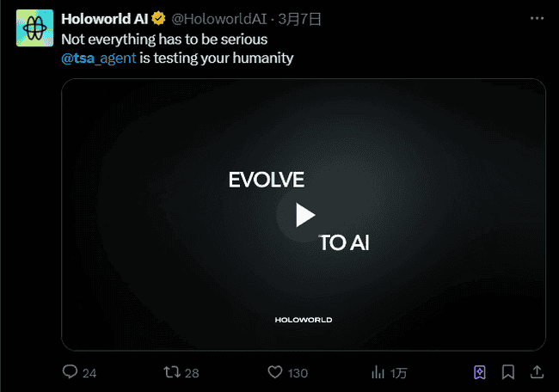Click the gold verified badge
The width and height of the screenshot is (559, 392).
pyautogui.click(x=159, y=18)
